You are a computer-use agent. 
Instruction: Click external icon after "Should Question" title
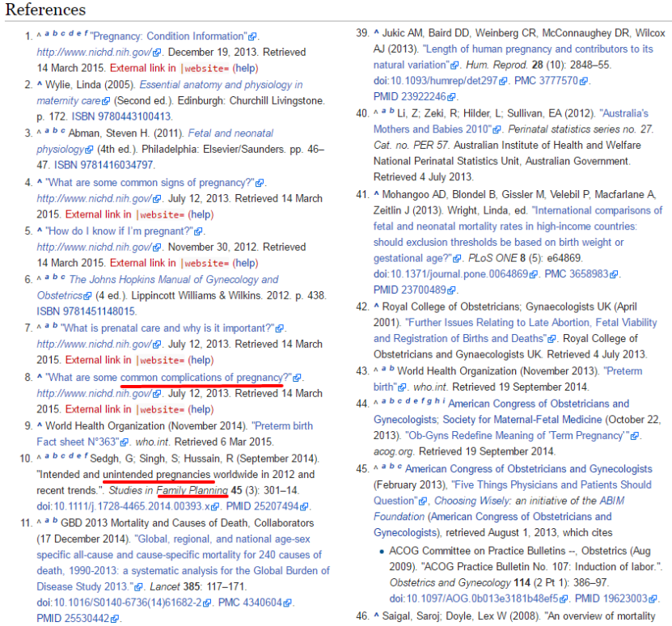(423, 501)
